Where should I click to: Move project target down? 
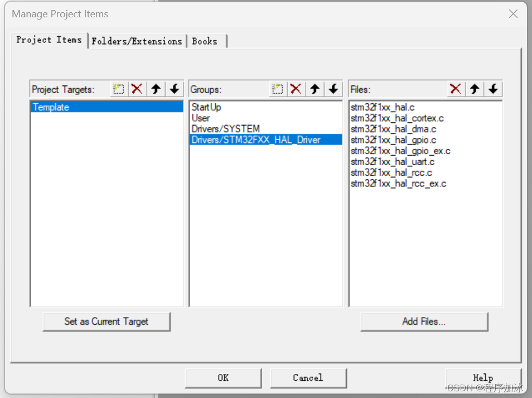[175, 89]
